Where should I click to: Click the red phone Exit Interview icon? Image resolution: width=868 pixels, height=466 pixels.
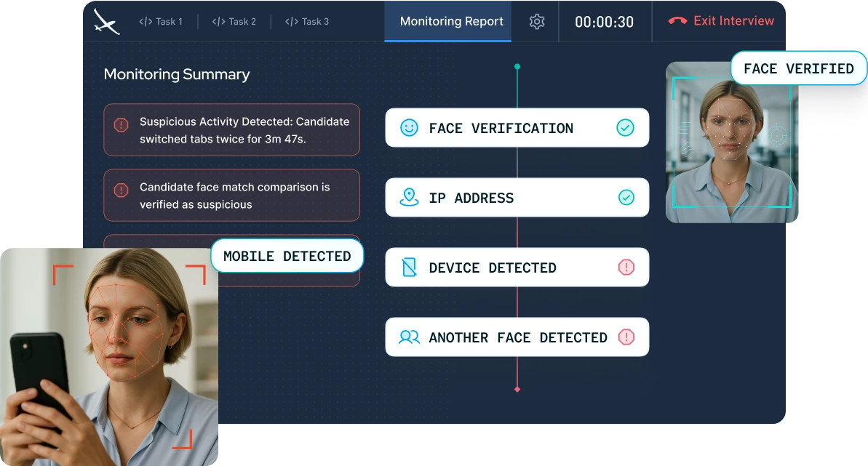677,21
